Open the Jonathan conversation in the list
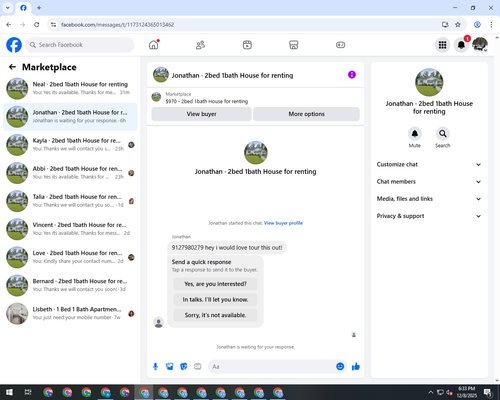 (70, 117)
